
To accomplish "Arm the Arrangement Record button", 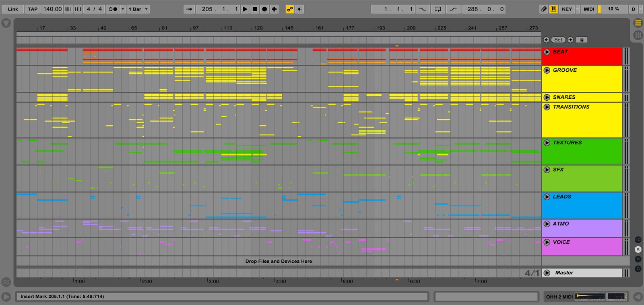I will click(264, 9).
